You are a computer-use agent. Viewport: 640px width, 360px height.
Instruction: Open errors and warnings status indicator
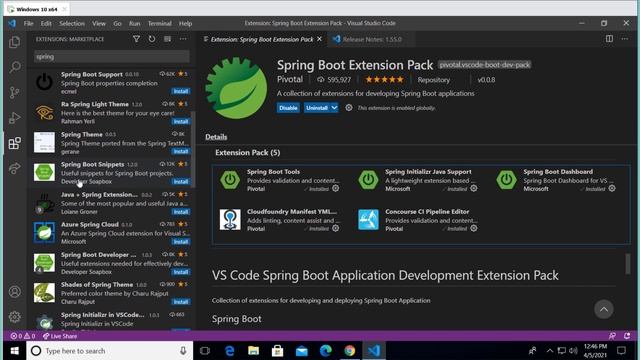[x=23, y=336]
